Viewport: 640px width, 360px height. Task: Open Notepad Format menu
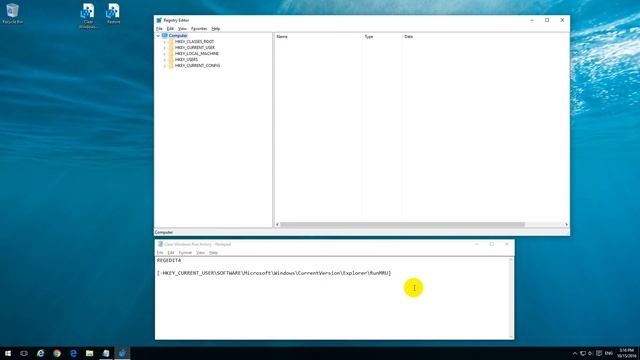(185, 253)
